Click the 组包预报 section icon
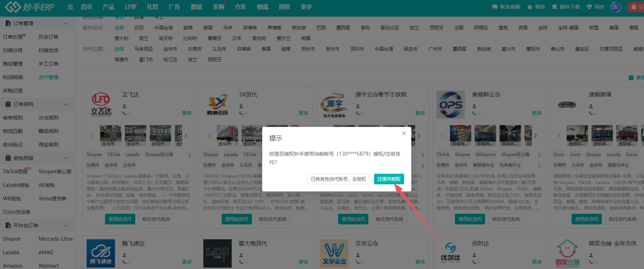Screen dimensions: 644x269 point(8,158)
